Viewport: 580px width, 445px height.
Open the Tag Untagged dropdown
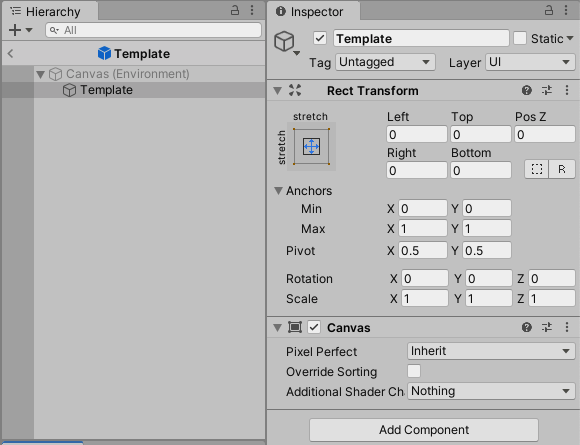click(385, 62)
